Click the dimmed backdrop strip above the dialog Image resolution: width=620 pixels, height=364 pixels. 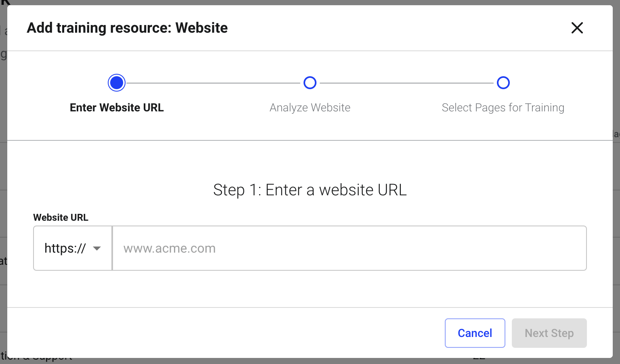pyautogui.click(x=310, y=2)
